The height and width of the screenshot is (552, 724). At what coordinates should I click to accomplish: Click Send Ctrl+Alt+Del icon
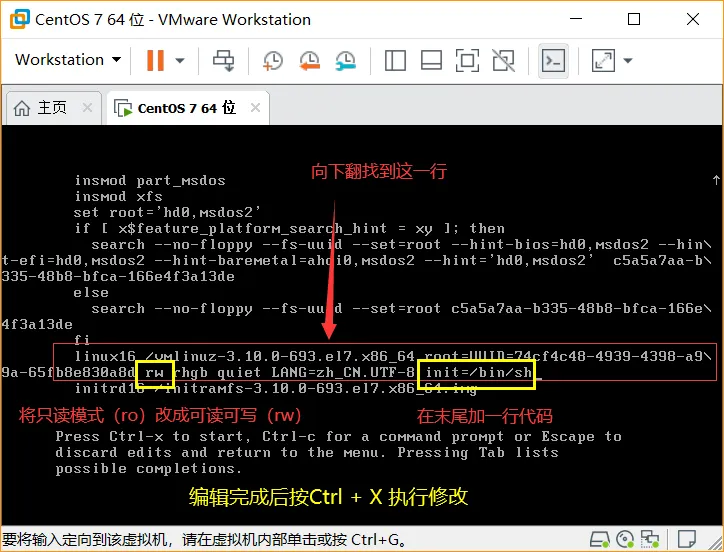tap(224, 60)
